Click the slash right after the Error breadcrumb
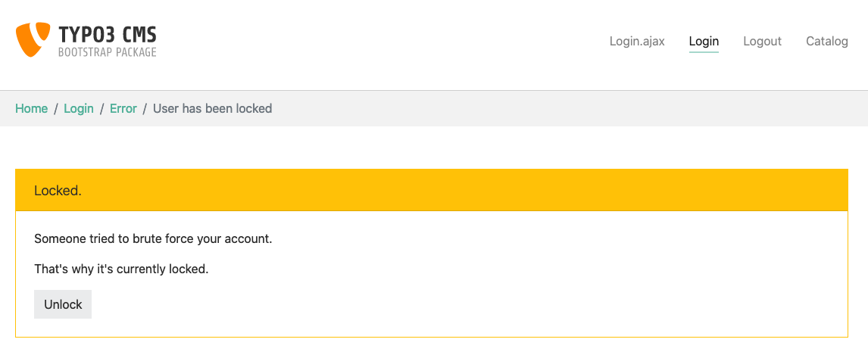 145,109
